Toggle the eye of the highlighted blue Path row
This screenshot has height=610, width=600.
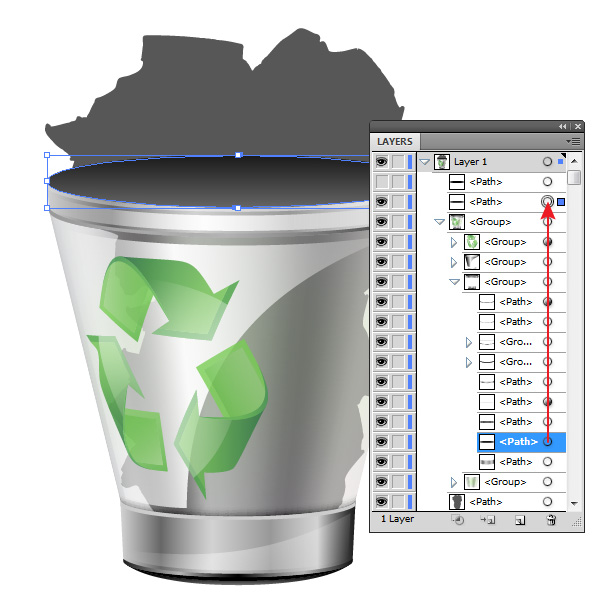pyautogui.click(x=382, y=442)
